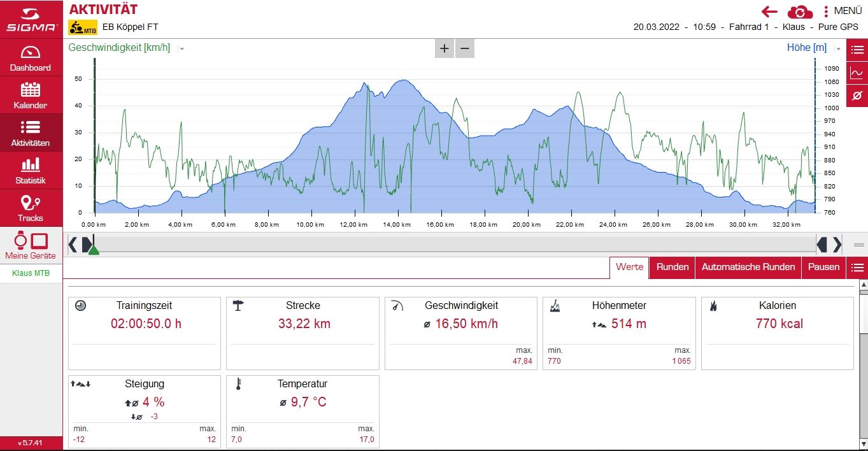Toggle the line-graph display button
The image size is (868, 451).
[x=857, y=73]
